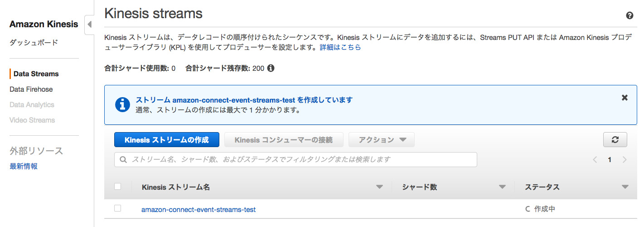Screen dimensions: 644x227
Task: Go to previous page arrow
Action: point(595,160)
